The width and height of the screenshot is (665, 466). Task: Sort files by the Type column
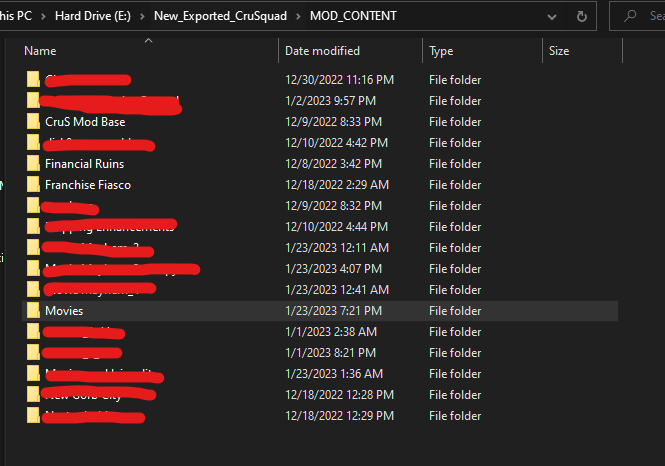click(x=441, y=51)
